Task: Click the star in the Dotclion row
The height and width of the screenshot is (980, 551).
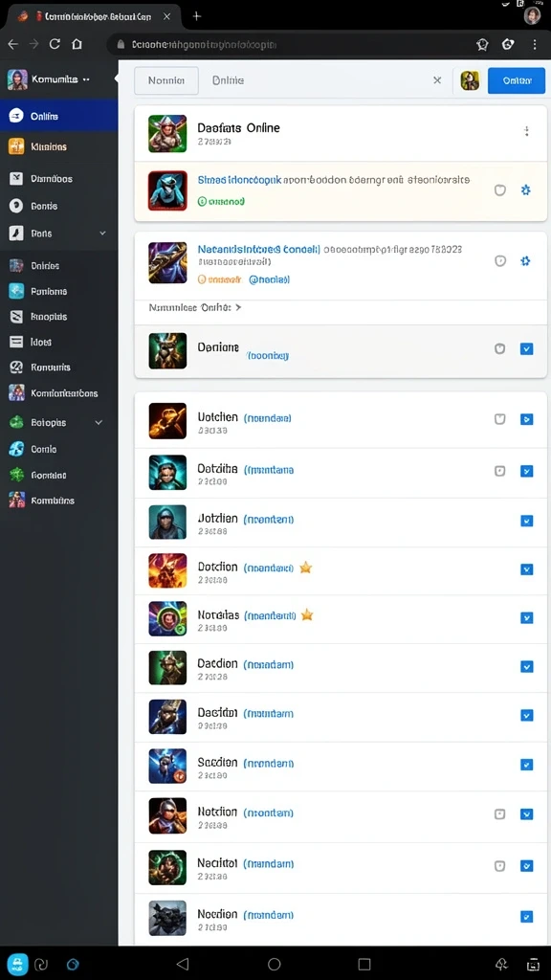Action: click(x=305, y=568)
